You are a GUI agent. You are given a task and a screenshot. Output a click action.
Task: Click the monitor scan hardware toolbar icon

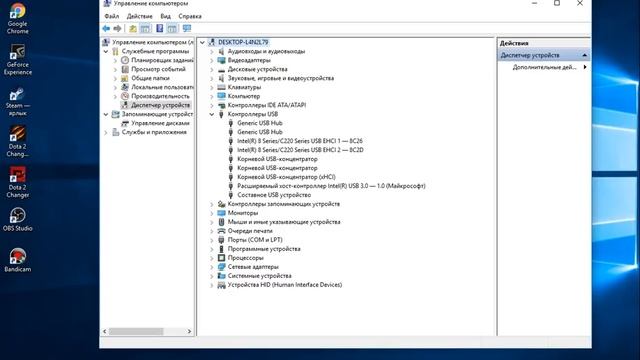[187, 28]
